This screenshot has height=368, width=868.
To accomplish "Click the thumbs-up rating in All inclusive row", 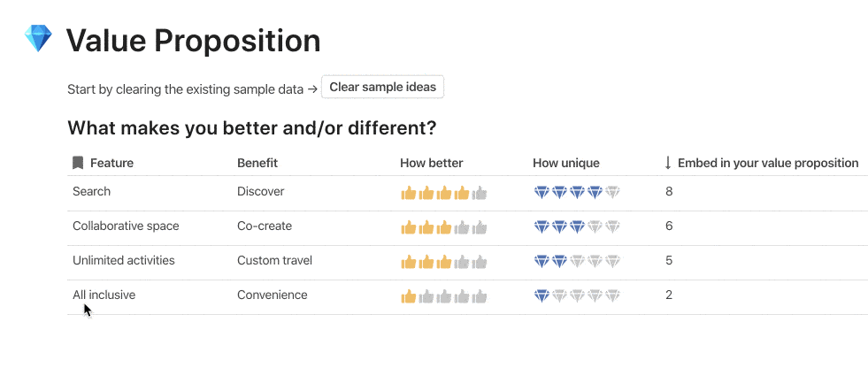I will [443, 295].
